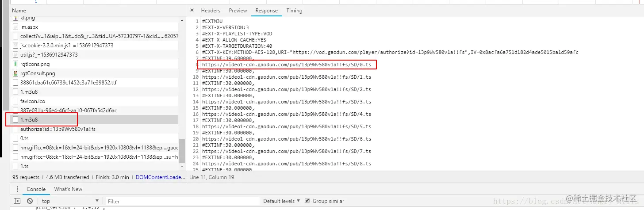Select the favicon.ico request
Viewport: 644px width, 210px height.
95,101
